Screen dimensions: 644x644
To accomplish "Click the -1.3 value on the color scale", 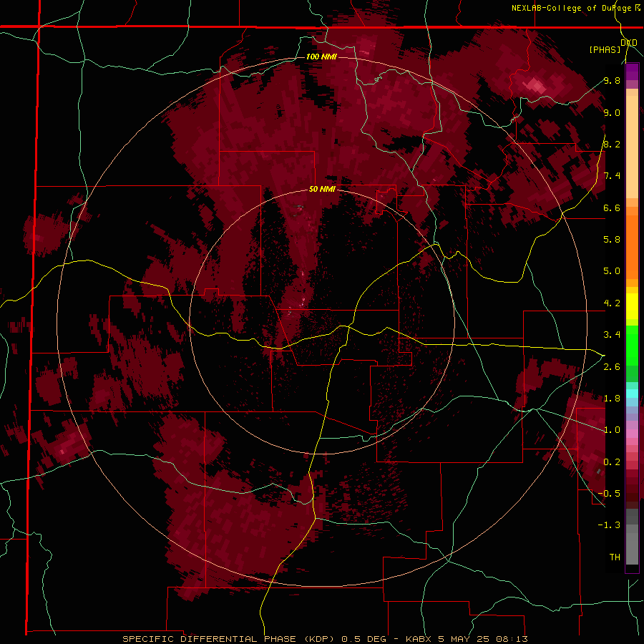I will click(609, 525).
